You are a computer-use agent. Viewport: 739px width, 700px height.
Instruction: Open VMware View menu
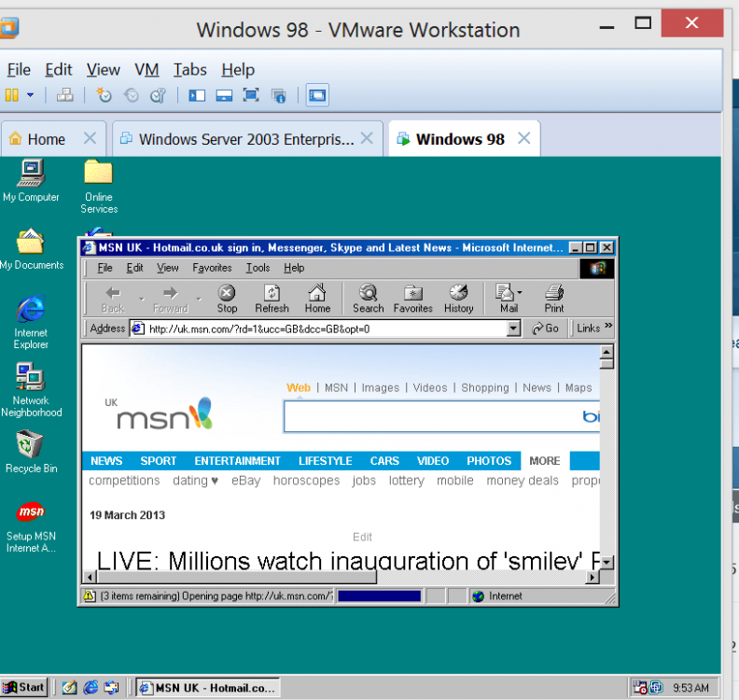(x=104, y=70)
